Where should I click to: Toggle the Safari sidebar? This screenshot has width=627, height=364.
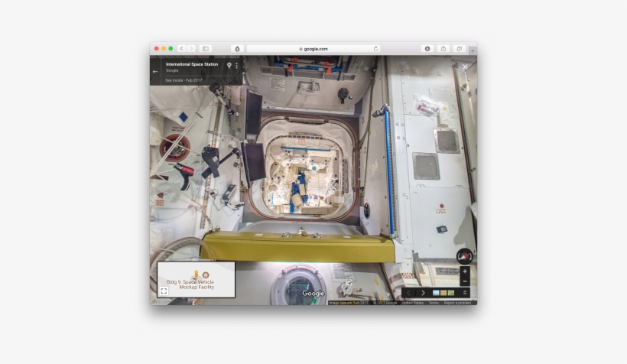pyautogui.click(x=206, y=49)
